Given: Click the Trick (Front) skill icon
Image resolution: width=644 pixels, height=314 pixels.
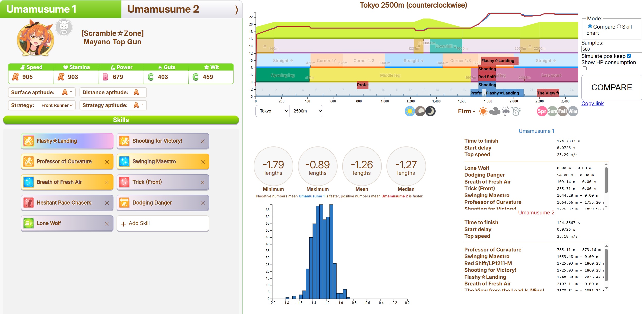Looking at the screenshot, I should pyautogui.click(x=124, y=182).
